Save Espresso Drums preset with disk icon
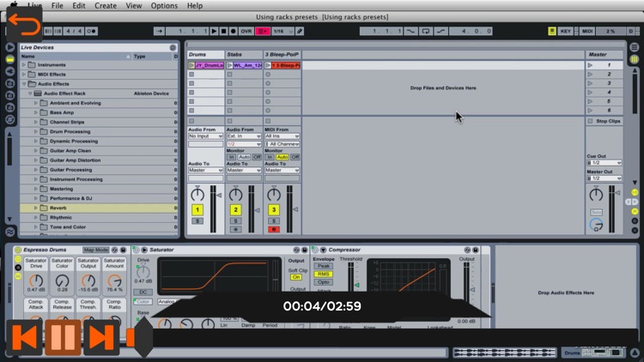This screenshot has height=362, width=644. coord(123,250)
